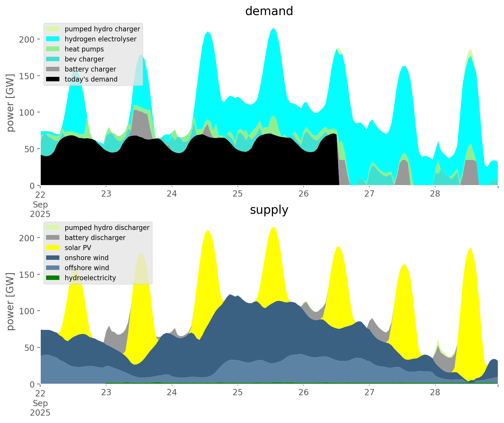Select the supply chart's power [GW] axis label
Image resolution: width=504 pixels, height=423 pixels.
coord(10,302)
